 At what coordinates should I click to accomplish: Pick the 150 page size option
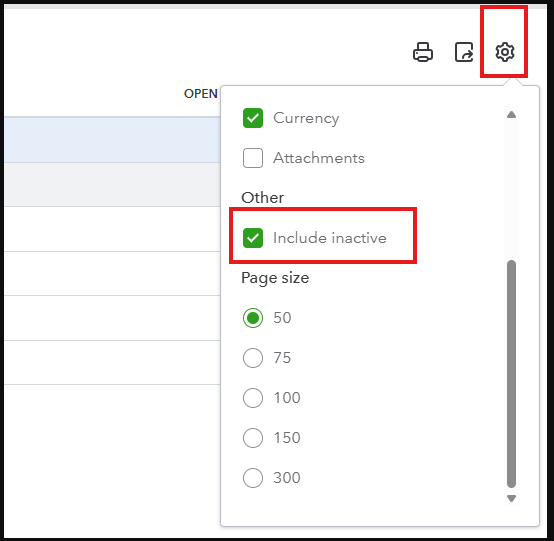pyautogui.click(x=253, y=438)
